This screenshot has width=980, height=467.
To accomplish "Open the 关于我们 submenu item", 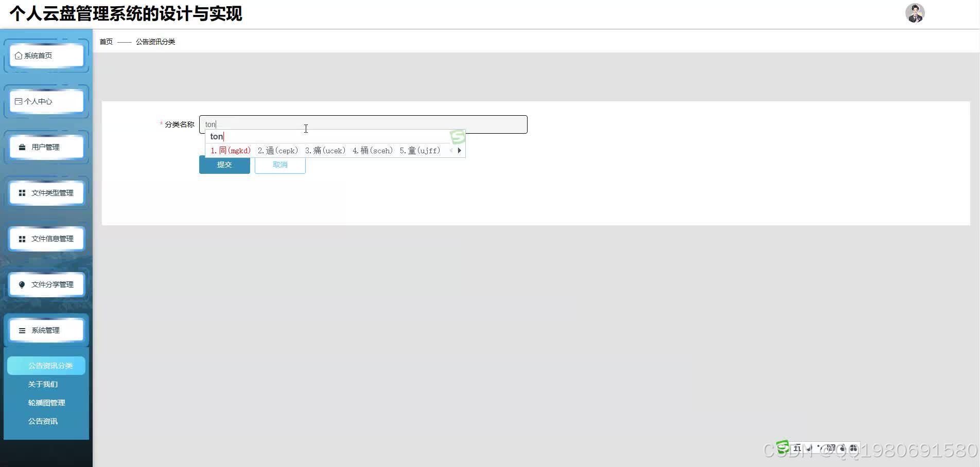I will tap(43, 384).
